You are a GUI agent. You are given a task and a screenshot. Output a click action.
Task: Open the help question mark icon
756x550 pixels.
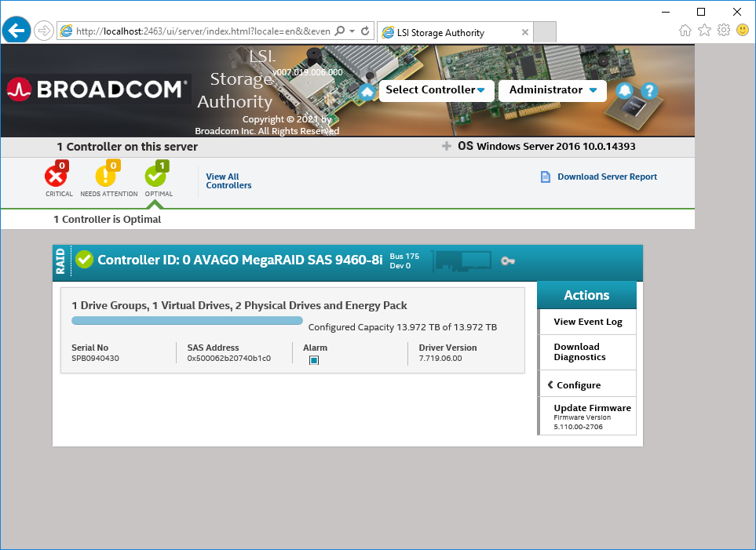pos(649,90)
